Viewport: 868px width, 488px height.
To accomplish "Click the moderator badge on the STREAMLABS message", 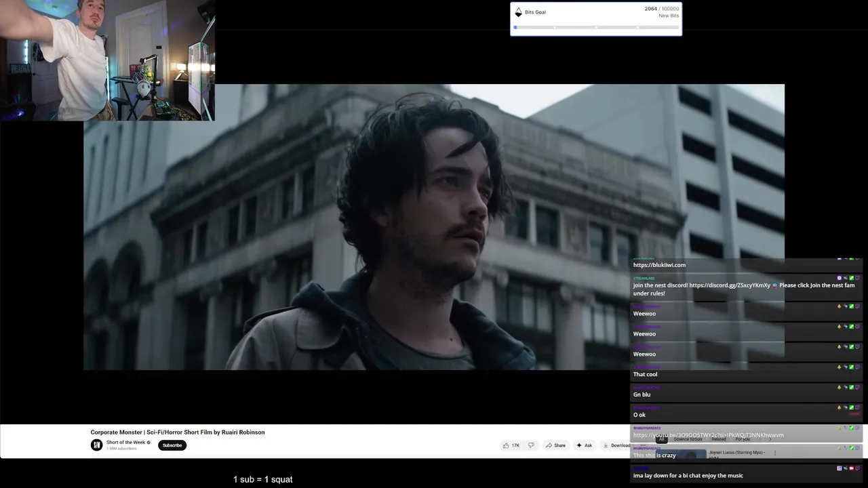I will (852, 278).
